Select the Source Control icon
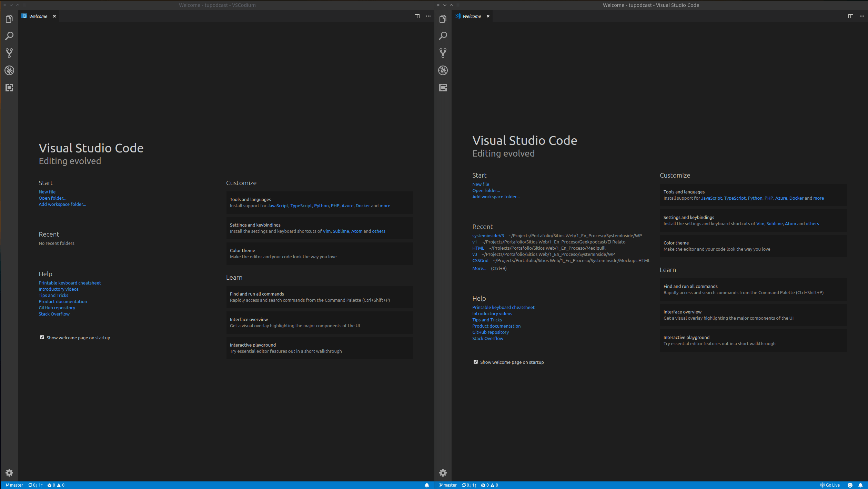This screenshot has height=489, width=868. click(9, 53)
